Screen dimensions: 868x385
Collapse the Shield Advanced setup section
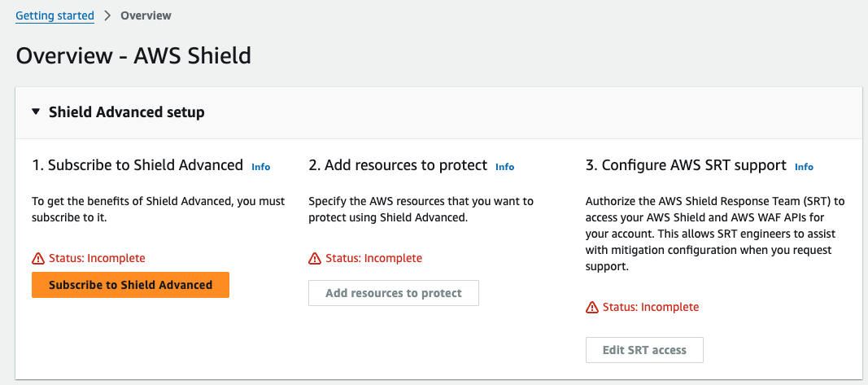click(36, 112)
